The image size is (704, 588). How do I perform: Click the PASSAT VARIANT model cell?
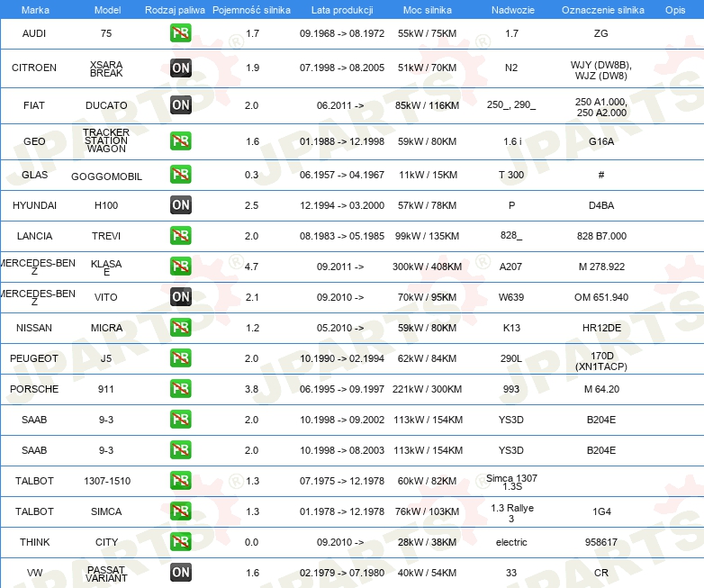tap(106, 574)
